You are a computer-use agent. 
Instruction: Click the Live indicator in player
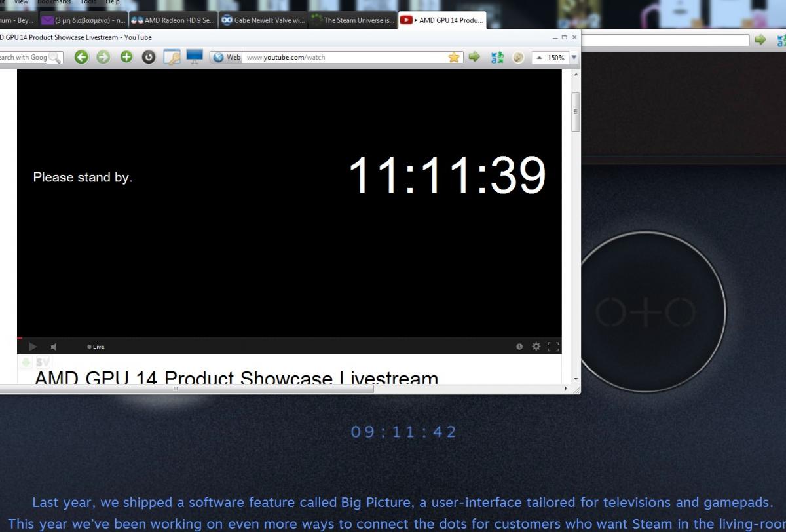pos(96,347)
